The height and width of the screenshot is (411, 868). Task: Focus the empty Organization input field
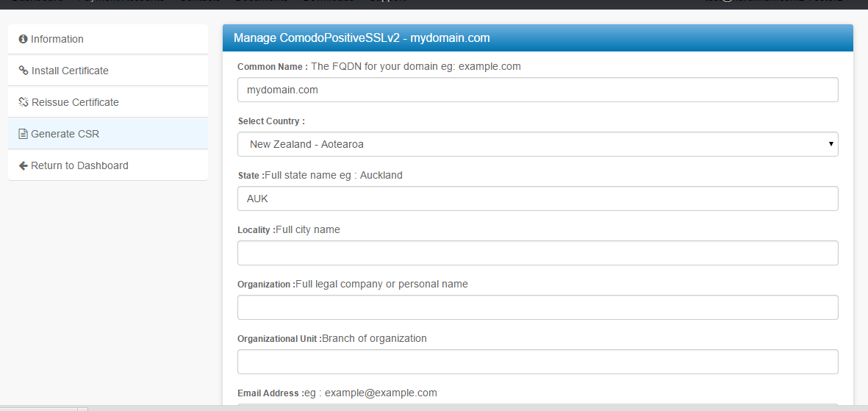(x=537, y=307)
